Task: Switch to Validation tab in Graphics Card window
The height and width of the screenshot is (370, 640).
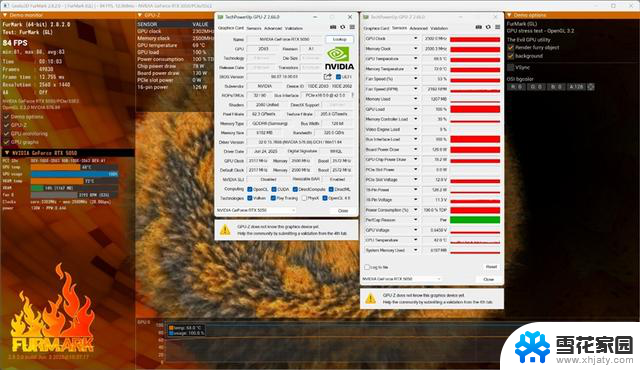Action: [294, 28]
